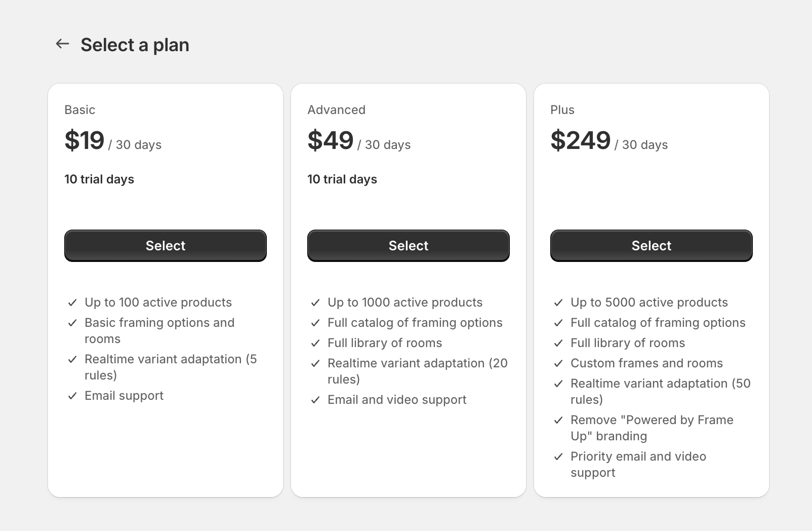The image size is (812, 531).
Task: Click 10 trial days text on Basic card
Action: point(99,179)
